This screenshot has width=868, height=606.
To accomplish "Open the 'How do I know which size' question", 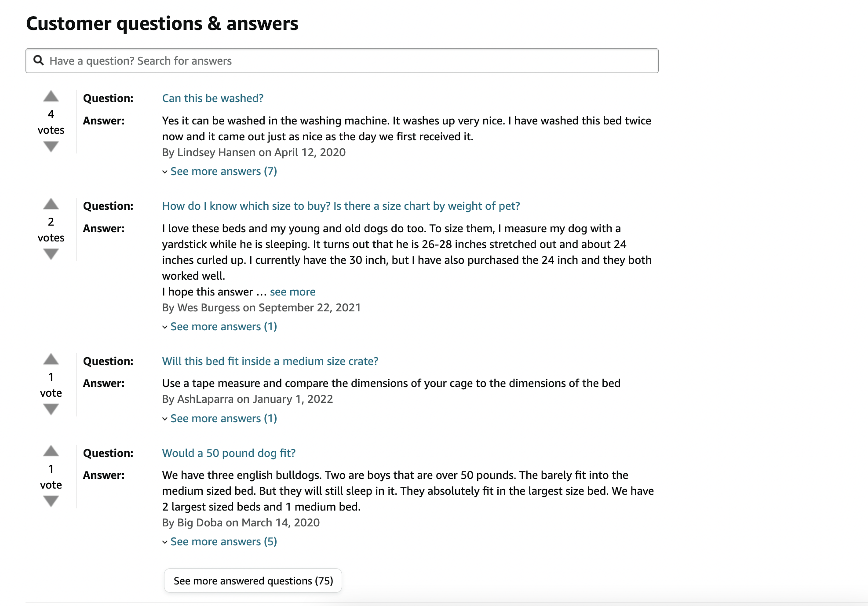I will click(341, 206).
